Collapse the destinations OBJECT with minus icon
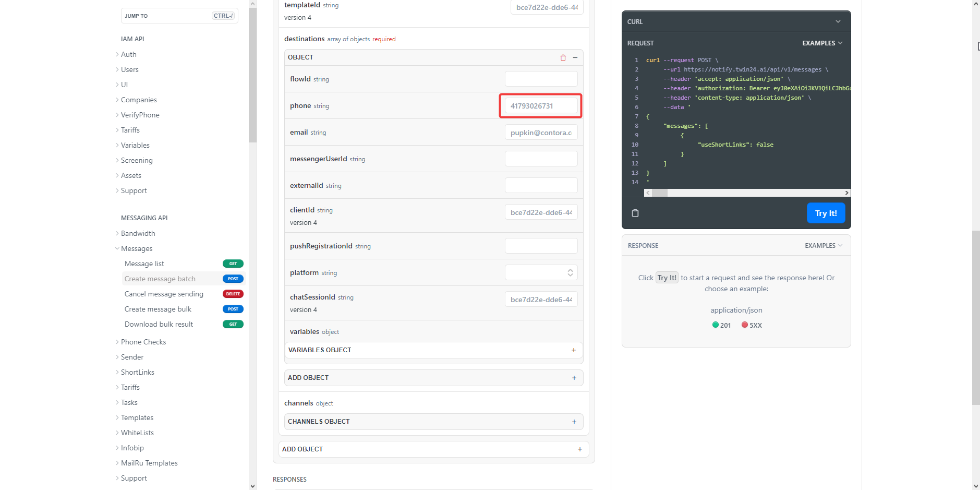 575,58
